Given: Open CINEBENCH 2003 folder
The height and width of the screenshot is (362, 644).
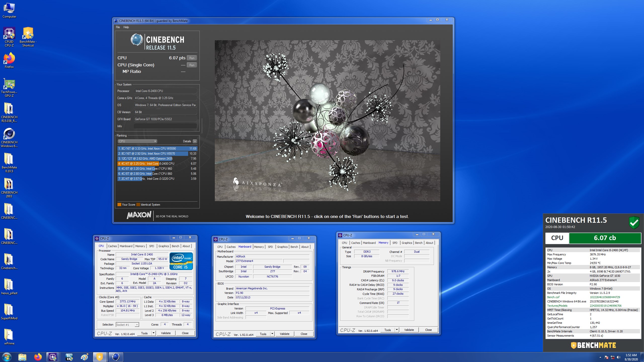Looking at the screenshot, I should tap(9, 188).
